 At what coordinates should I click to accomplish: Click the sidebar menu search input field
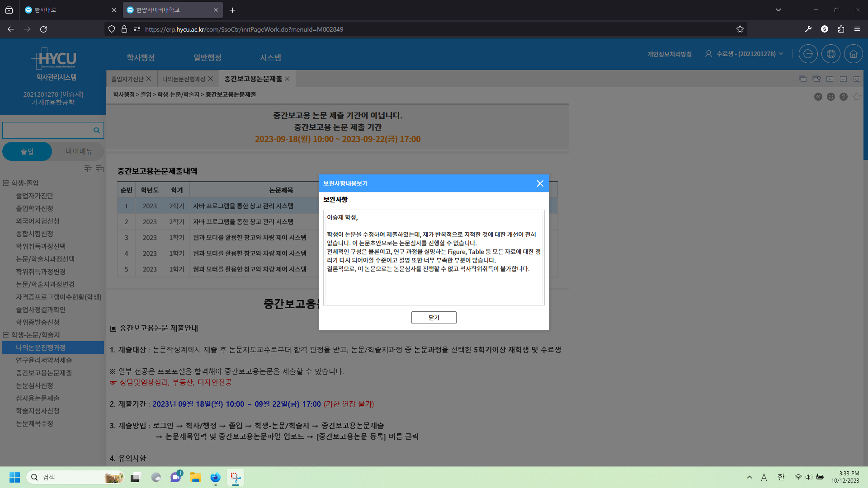[x=47, y=130]
